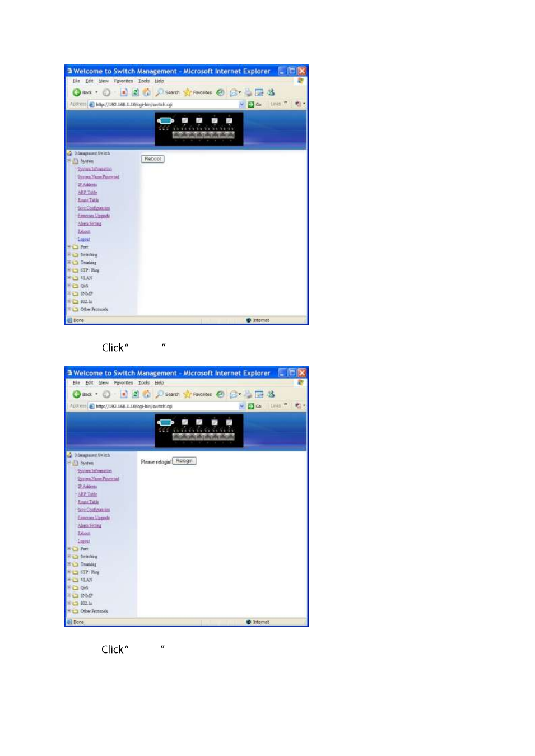Click the Home icon in the Relogin window
This screenshot has height=756, width=535.
146,394
